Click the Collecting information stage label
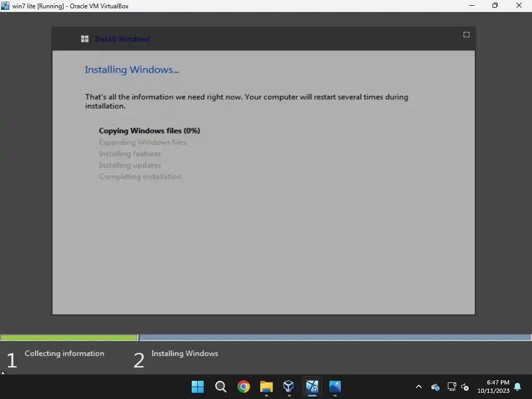The image size is (532, 399). 64,353
